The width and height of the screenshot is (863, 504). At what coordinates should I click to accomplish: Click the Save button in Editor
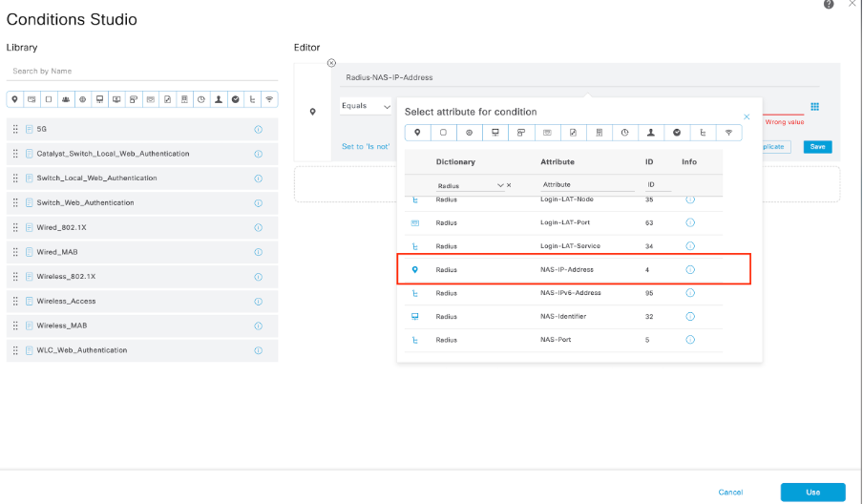pos(816,146)
